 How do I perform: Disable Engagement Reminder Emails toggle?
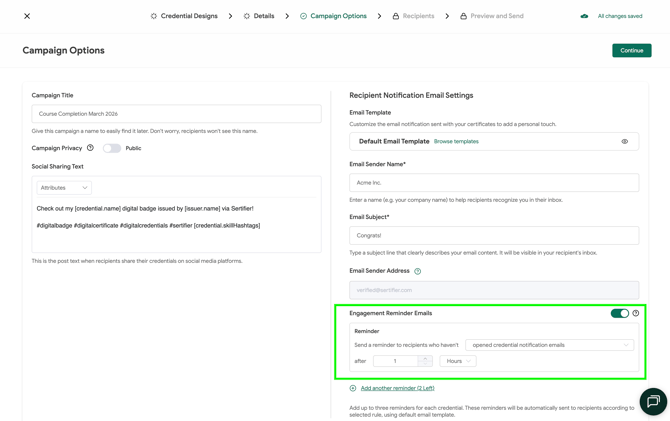pyautogui.click(x=619, y=313)
